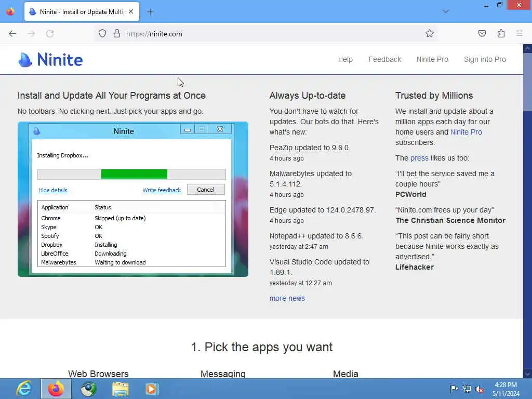Click the Messaging category heading
This screenshot has width=532, height=399.
pyautogui.click(x=223, y=374)
